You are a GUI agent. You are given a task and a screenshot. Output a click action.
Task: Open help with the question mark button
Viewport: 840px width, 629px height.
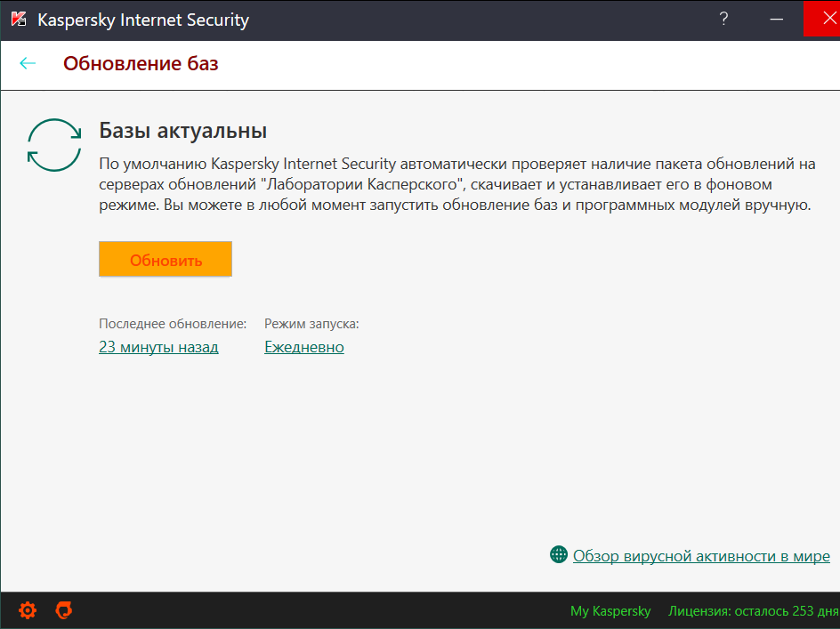click(x=726, y=19)
